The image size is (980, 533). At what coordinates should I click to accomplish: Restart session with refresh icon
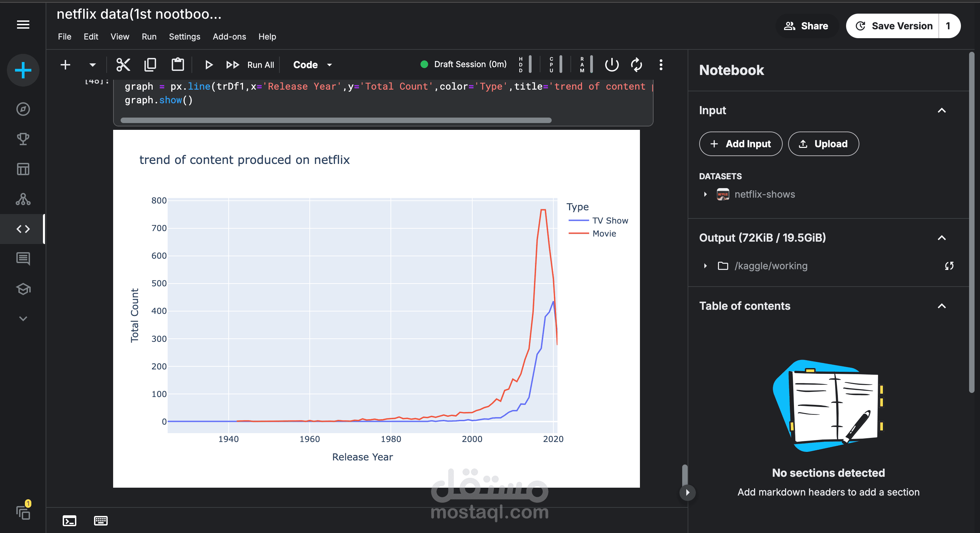(x=637, y=65)
